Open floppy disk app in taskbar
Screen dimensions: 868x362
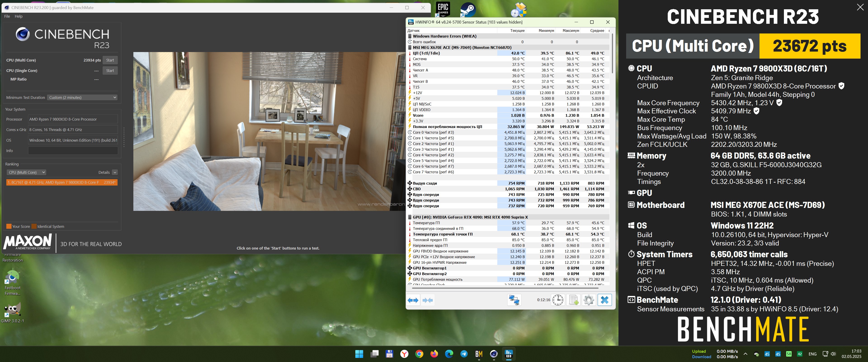tap(389, 354)
